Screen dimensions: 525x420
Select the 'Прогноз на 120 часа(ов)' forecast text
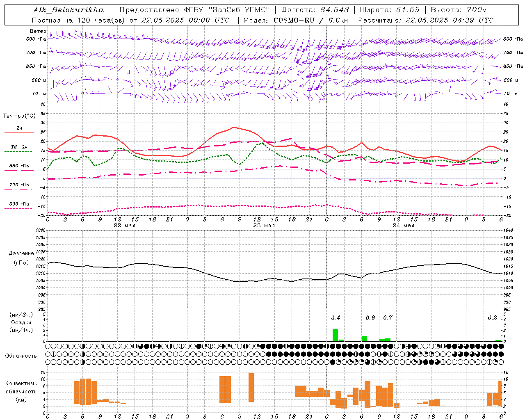pos(79,20)
